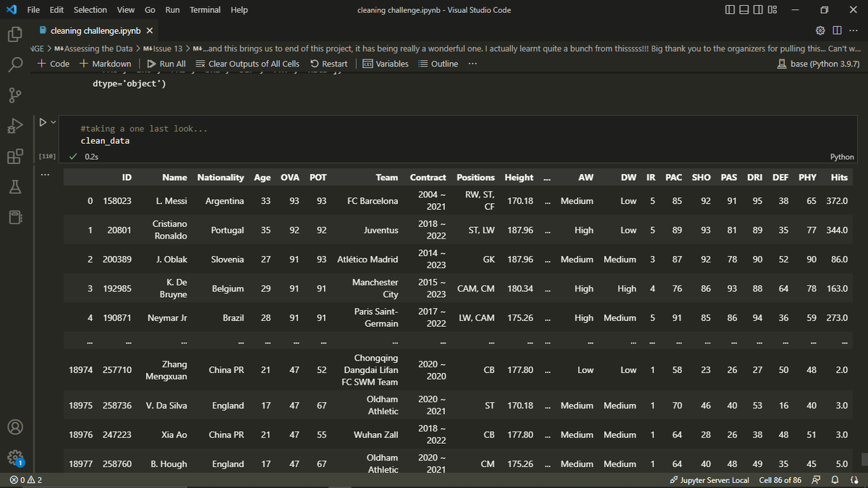This screenshot has height=488, width=868.
Task: Click the L. Messi name cell
Action: point(171,201)
